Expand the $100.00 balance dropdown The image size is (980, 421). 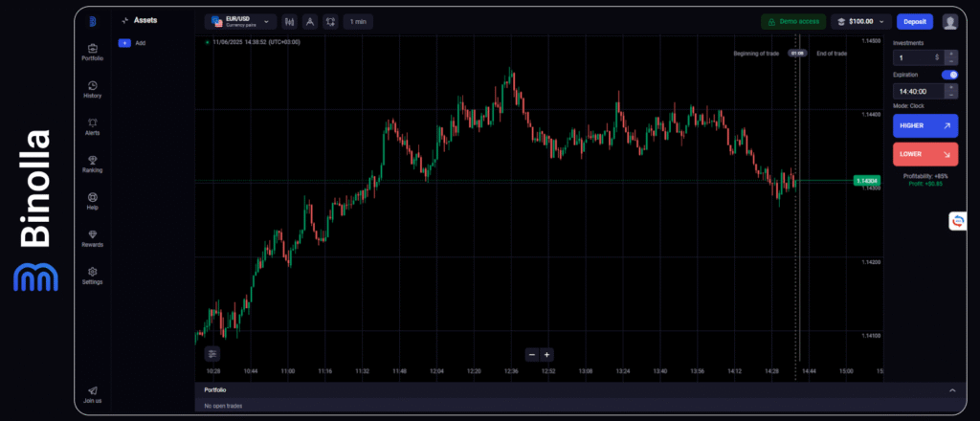coord(861,21)
